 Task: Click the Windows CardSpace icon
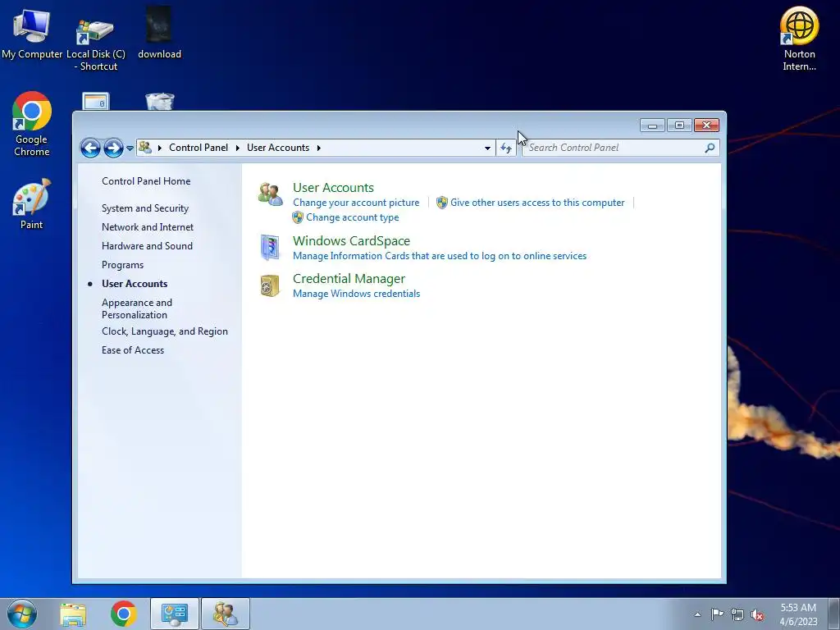pyautogui.click(x=269, y=247)
